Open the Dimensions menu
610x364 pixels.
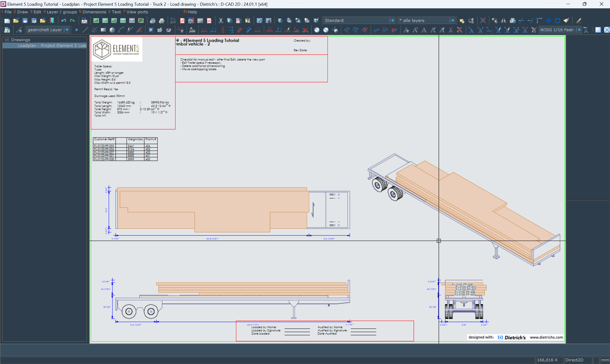94,12
